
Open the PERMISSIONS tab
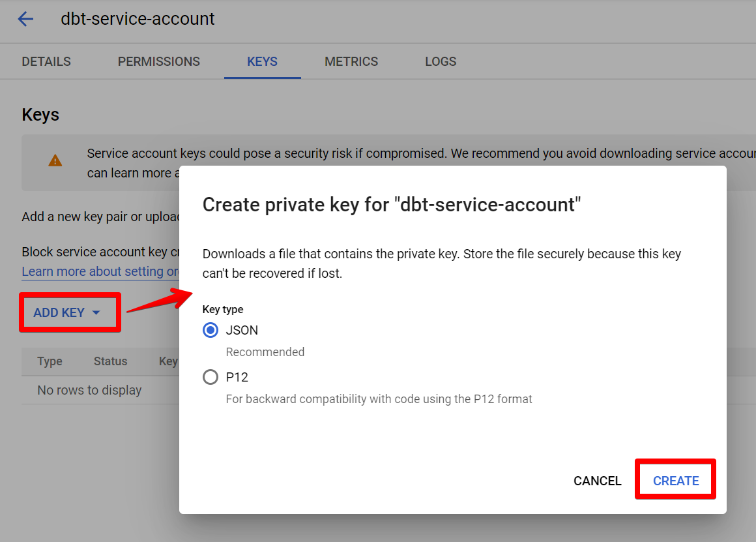tap(158, 62)
